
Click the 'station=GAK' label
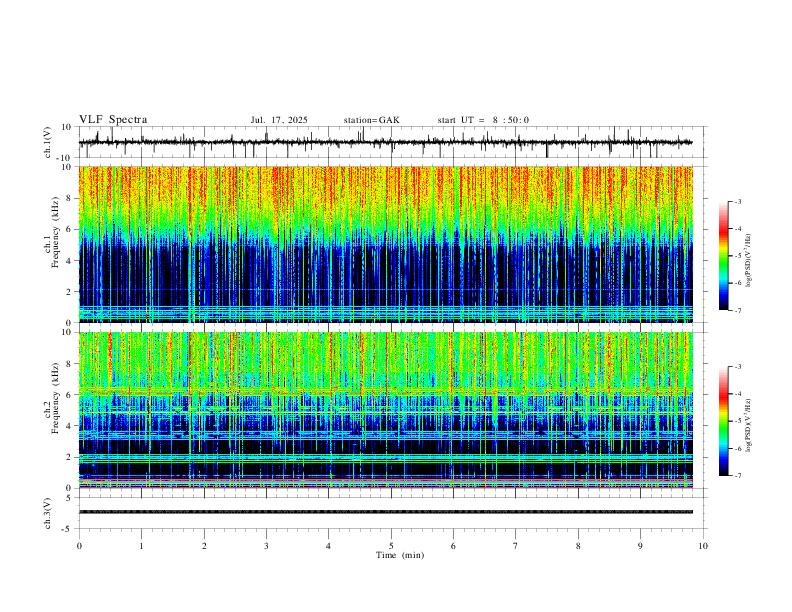pyautogui.click(x=371, y=120)
